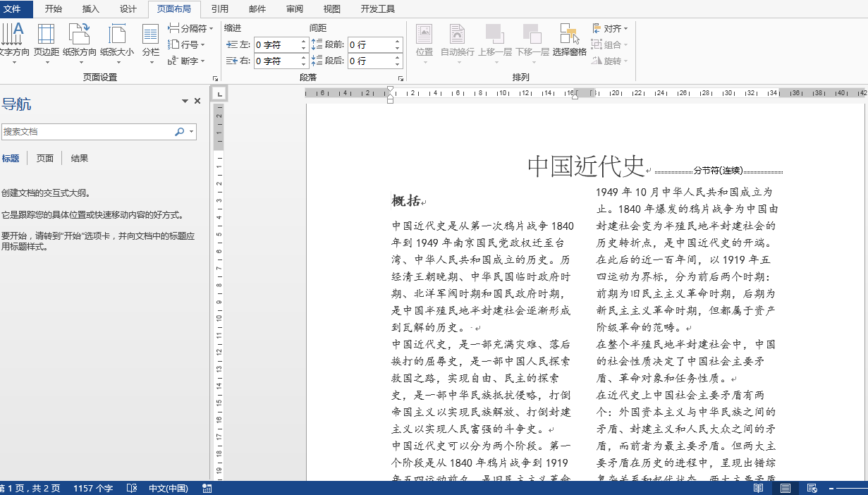Expand the 对齐 align dropdown

click(x=610, y=29)
